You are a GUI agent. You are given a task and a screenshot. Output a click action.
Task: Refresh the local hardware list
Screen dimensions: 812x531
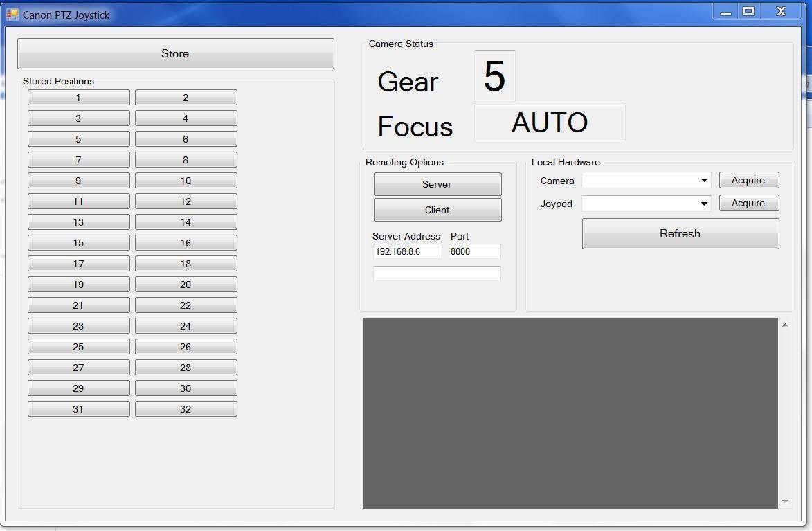tap(680, 233)
